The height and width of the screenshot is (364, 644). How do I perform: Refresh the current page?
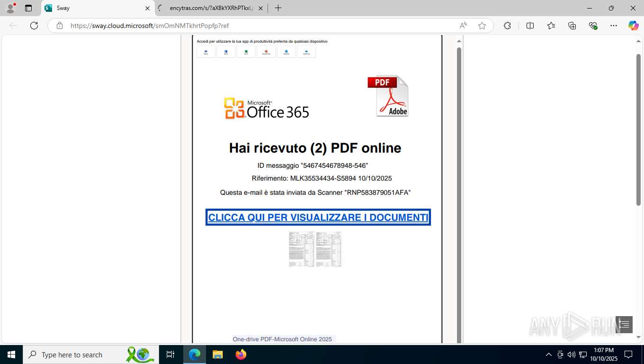tap(34, 26)
